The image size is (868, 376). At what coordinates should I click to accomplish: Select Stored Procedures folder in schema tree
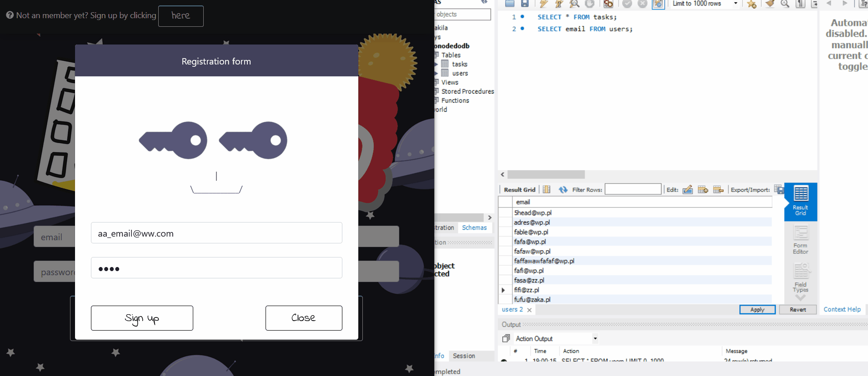pyautogui.click(x=467, y=91)
